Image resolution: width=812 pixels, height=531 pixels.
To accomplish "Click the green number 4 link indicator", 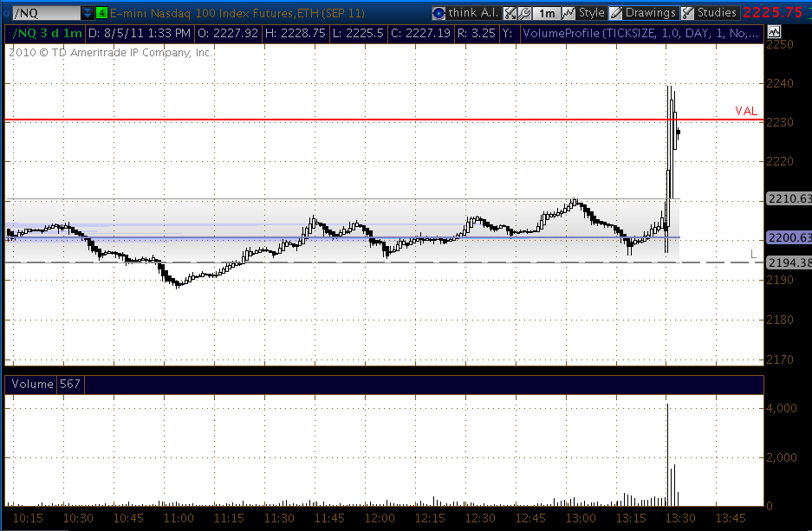I will 102,13.
